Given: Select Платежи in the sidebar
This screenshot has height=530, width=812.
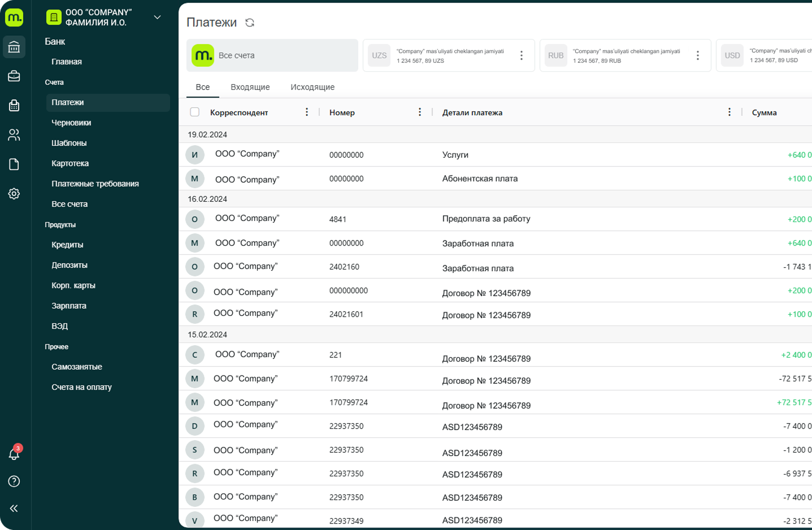Looking at the screenshot, I should pyautogui.click(x=108, y=102).
